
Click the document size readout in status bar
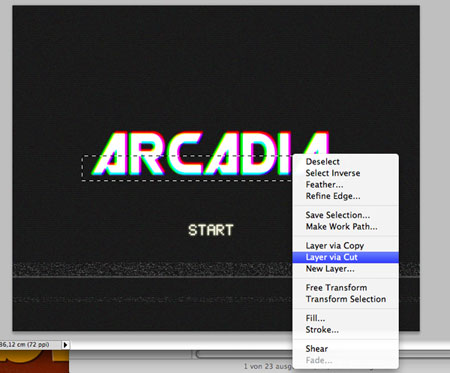point(25,344)
